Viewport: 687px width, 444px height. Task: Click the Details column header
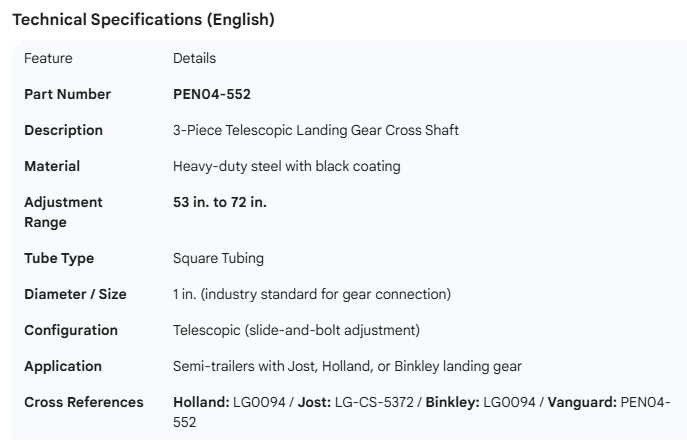tap(194, 58)
